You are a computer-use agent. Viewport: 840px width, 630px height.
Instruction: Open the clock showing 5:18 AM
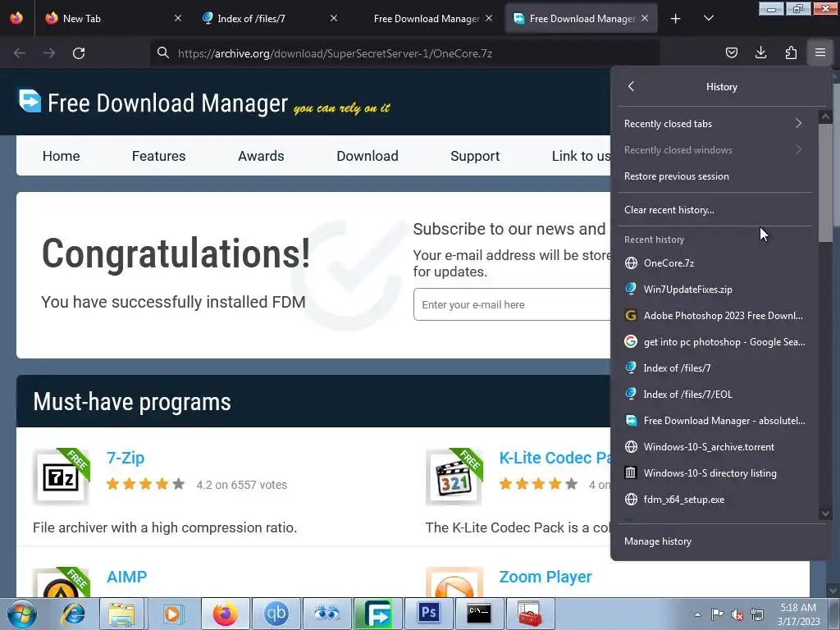click(798, 614)
